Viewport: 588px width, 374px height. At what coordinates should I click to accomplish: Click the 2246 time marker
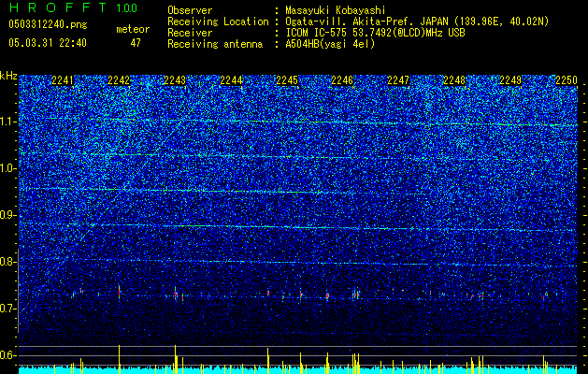click(342, 80)
